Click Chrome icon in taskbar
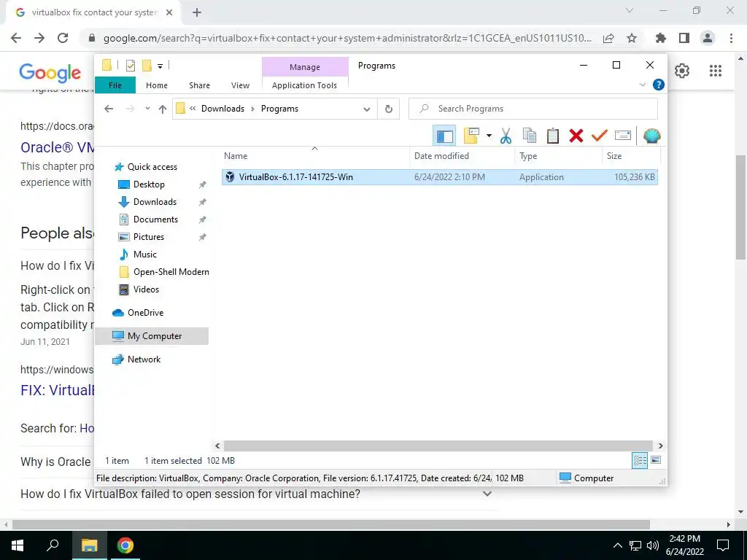Image resolution: width=747 pixels, height=560 pixels. (125, 545)
